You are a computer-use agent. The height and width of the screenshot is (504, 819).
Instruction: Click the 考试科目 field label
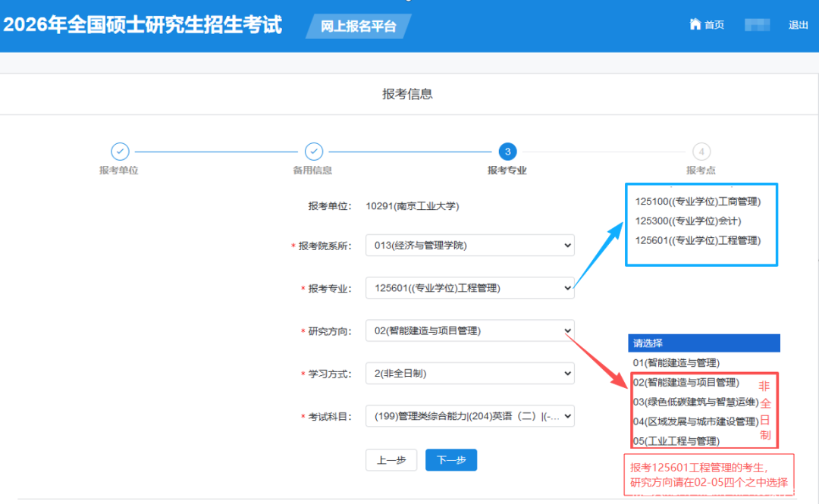(330, 417)
